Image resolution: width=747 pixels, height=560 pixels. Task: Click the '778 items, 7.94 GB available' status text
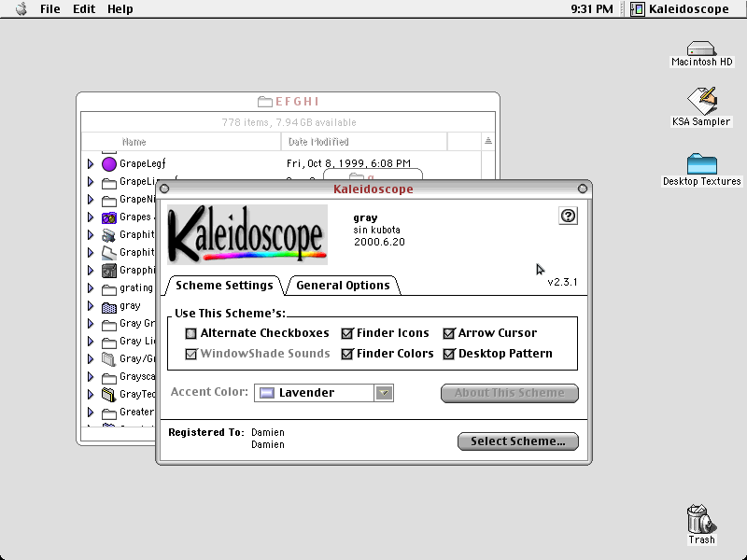[289, 122]
